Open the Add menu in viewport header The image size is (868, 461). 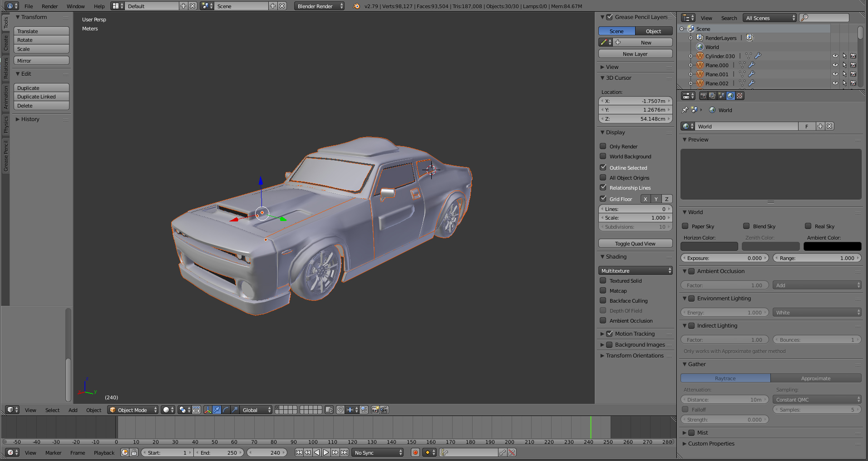coord(73,410)
